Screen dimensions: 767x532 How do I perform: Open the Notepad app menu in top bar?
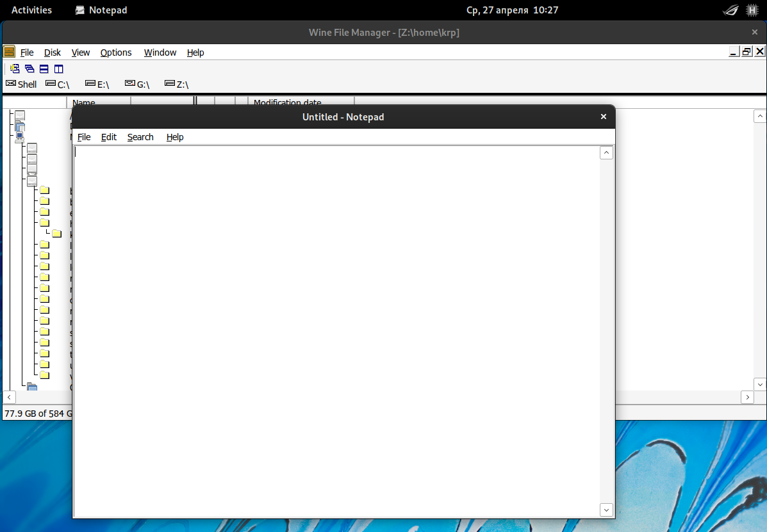click(x=101, y=10)
